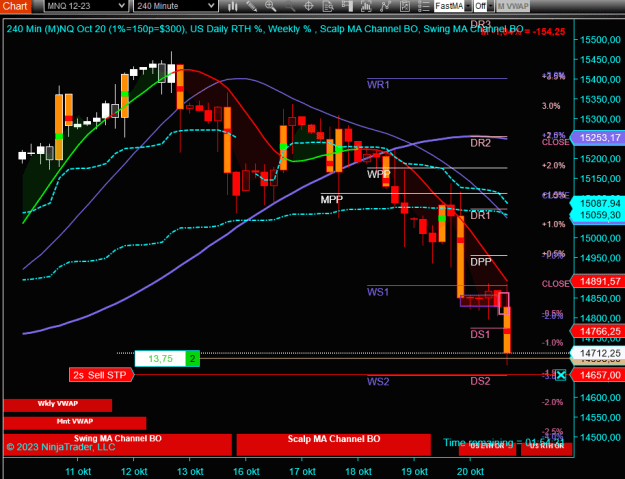Viewport: 625px width, 479px height.
Task: Open the indicators icon
Action: pos(366,6)
